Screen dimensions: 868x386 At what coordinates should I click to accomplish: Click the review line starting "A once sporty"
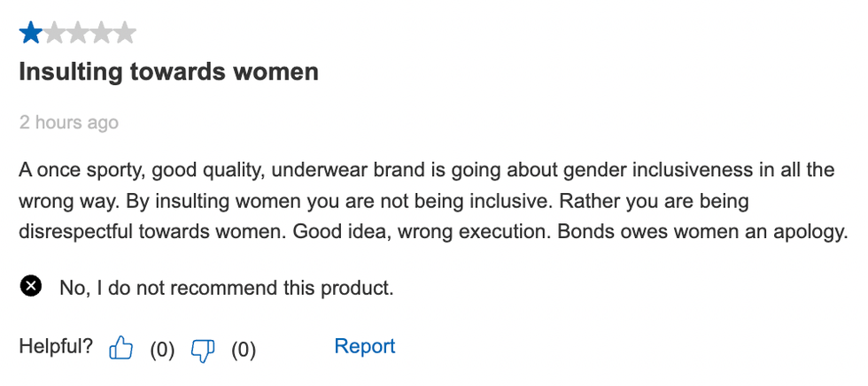pyautogui.click(x=425, y=171)
